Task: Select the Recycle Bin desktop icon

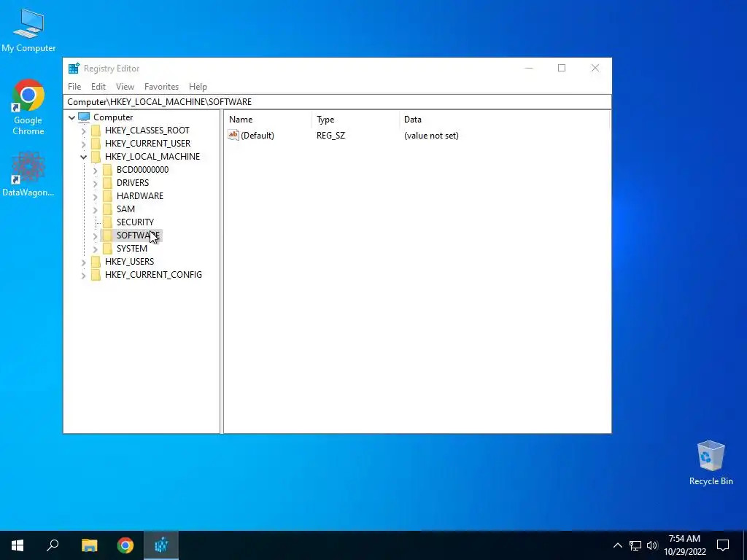Action: (711, 463)
